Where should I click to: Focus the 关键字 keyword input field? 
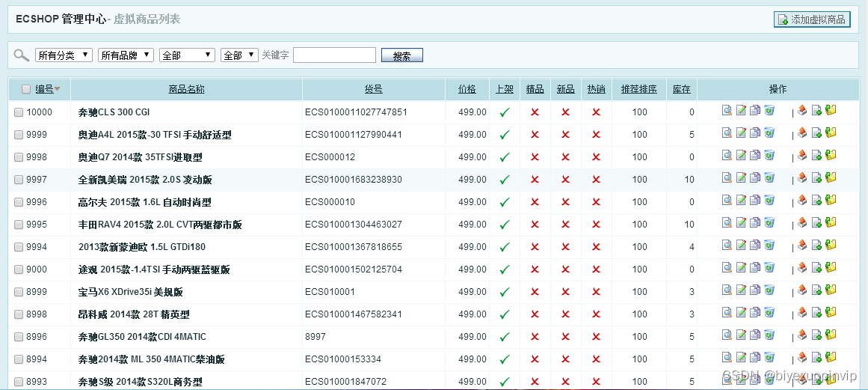pos(334,55)
